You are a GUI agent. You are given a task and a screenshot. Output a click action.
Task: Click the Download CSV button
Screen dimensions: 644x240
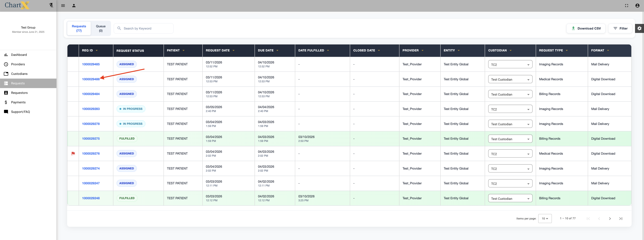586,28
